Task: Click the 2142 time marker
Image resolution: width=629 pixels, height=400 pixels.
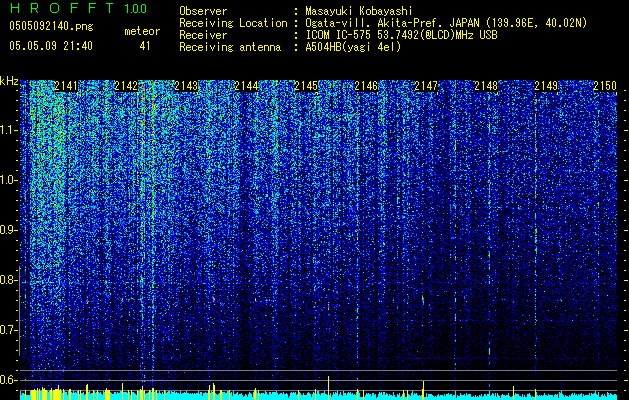Action: (x=126, y=86)
